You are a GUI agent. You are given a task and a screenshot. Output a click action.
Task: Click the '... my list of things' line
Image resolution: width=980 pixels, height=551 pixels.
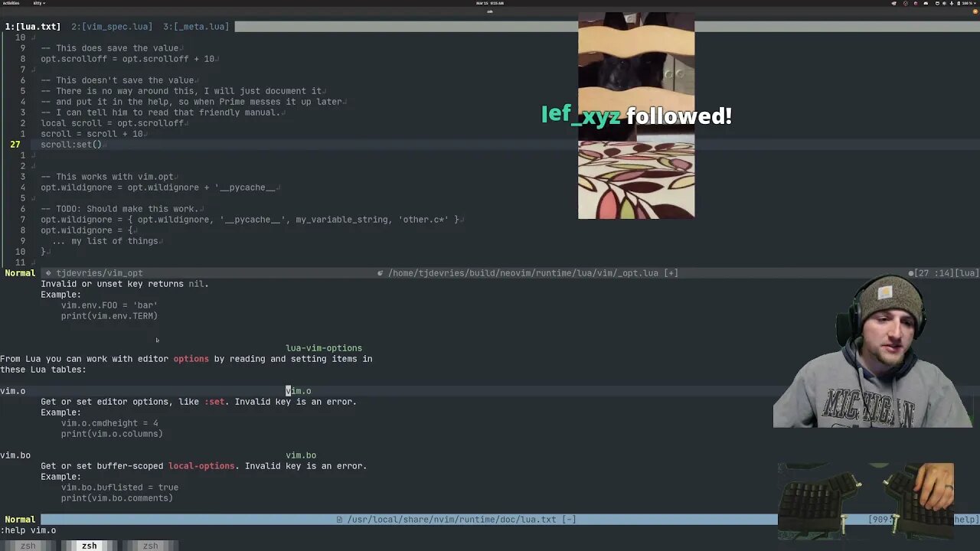click(x=105, y=241)
